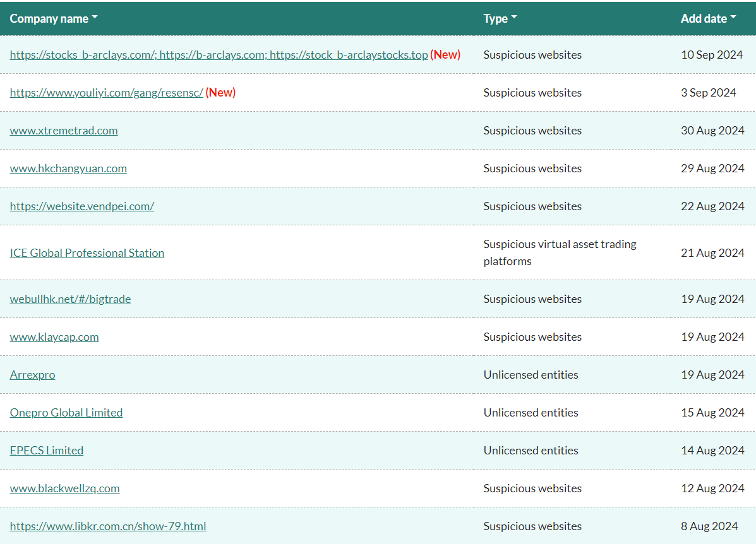The image size is (756, 544).
Task: Open EPECS Limited entry
Action: tap(46, 451)
